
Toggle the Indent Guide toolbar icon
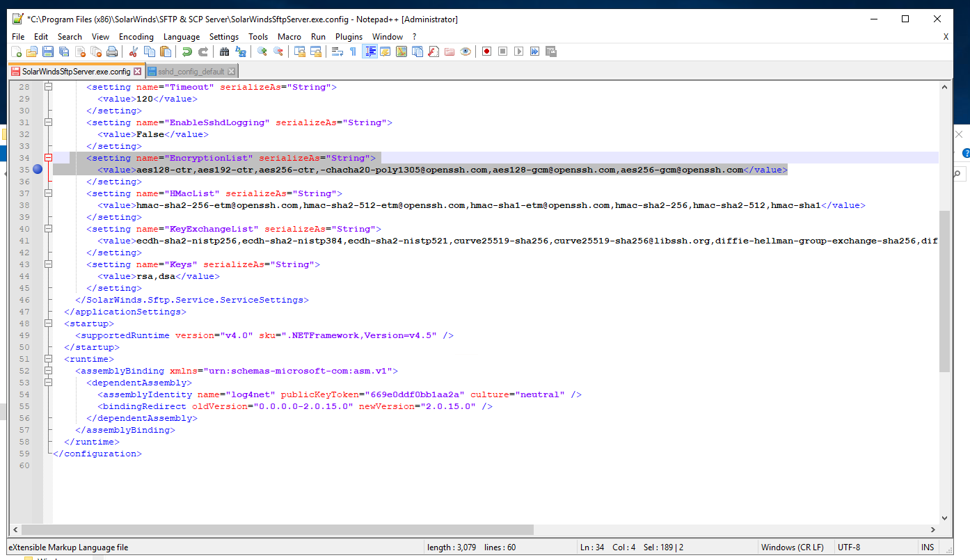[369, 51]
